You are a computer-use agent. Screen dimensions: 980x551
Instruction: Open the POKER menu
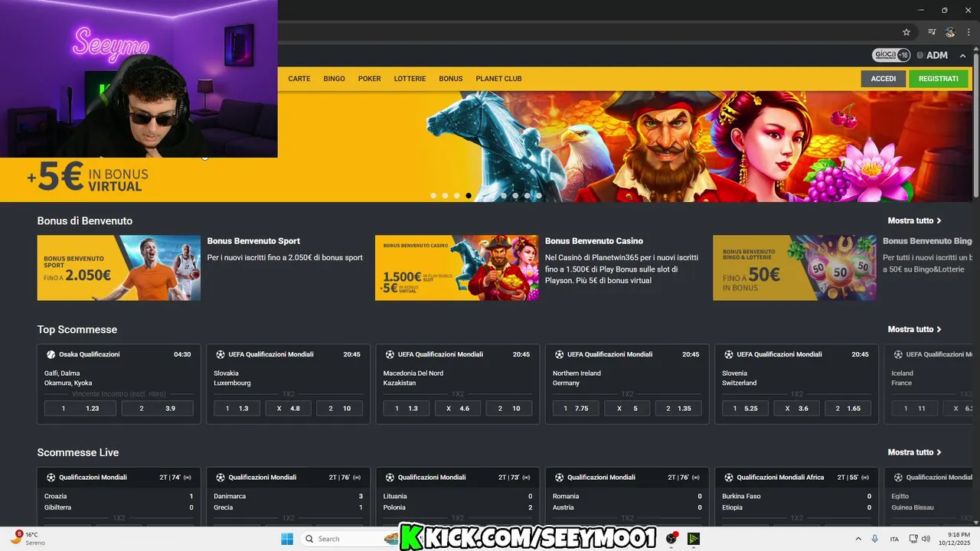(369, 79)
